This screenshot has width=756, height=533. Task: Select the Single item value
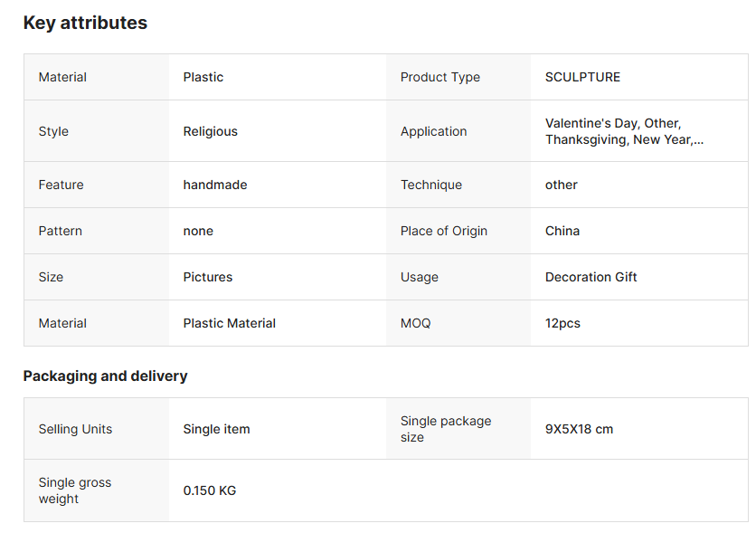(x=216, y=429)
